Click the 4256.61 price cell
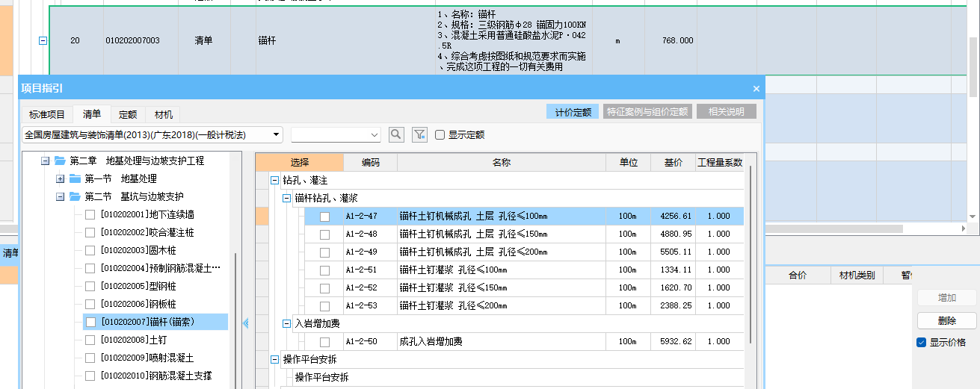 click(x=673, y=217)
